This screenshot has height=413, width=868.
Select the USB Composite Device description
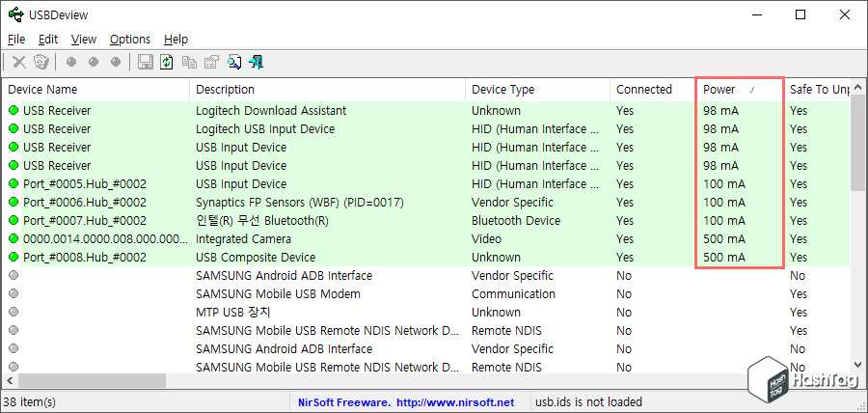(256, 257)
